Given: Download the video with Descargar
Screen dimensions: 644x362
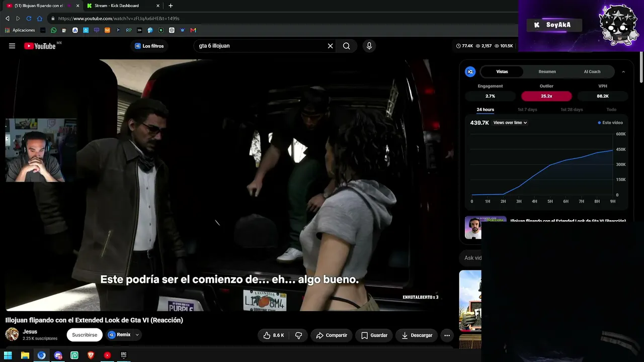Looking at the screenshot, I should pyautogui.click(x=417, y=335).
